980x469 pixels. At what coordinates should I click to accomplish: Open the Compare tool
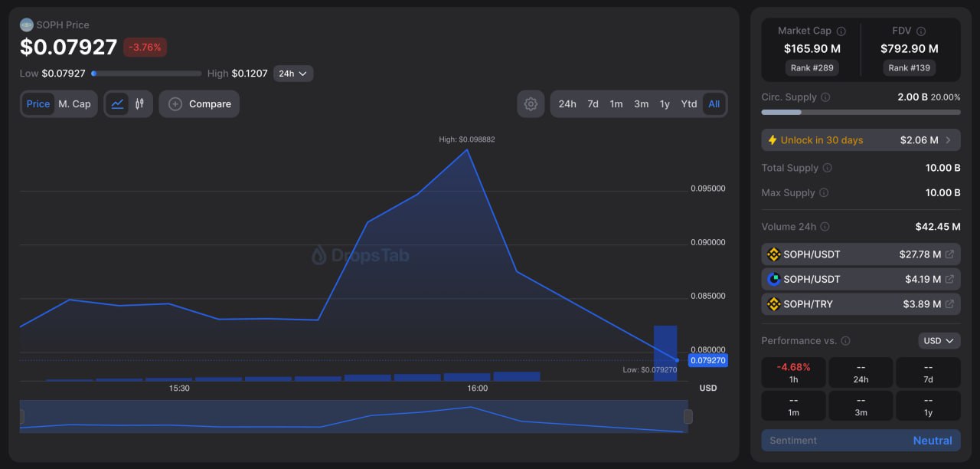(199, 103)
